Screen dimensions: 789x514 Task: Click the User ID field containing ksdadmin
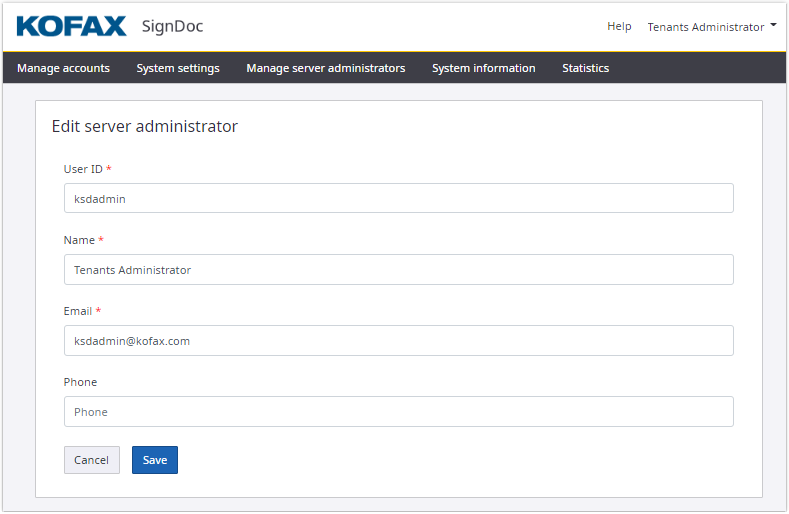pyautogui.click(x=398, y=198)
